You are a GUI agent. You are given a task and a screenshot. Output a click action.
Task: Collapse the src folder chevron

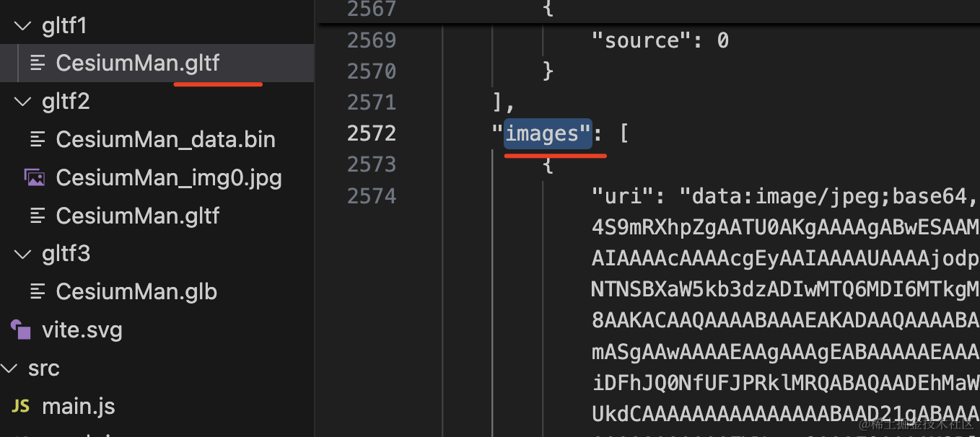(9, 368)
